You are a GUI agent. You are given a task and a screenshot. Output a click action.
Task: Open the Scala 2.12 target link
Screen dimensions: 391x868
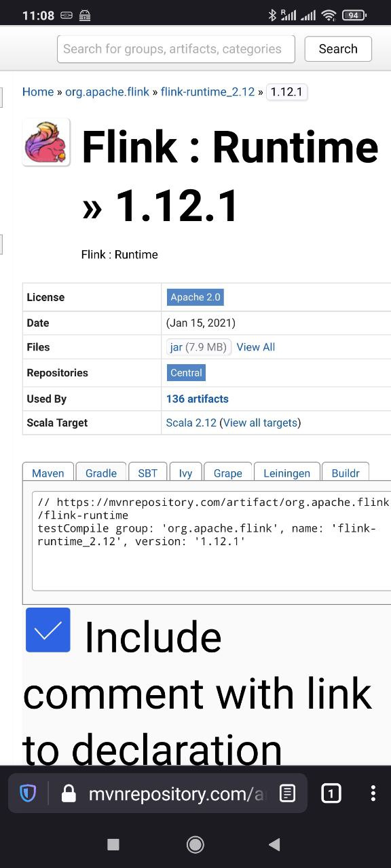(x=191, y=422)
